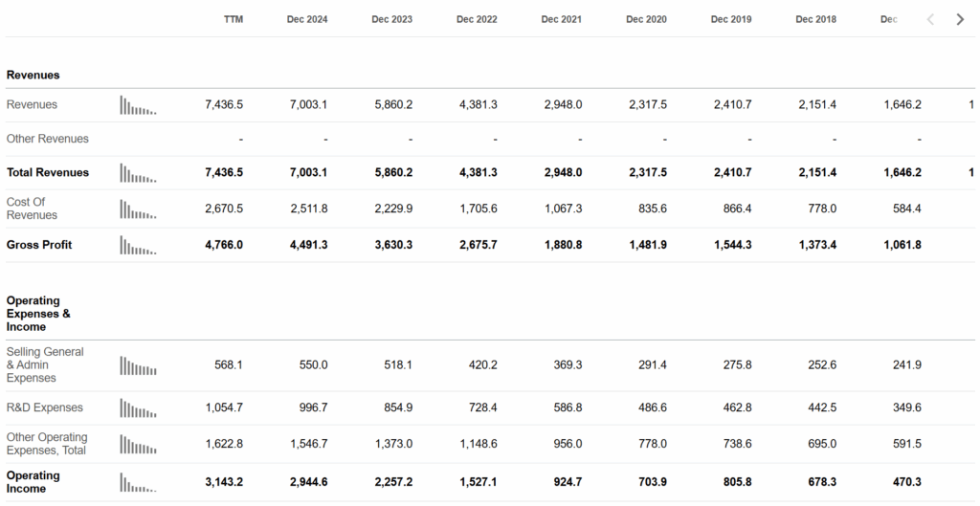The height and width of the screenshot is (506, 980).
Task: Click Dec 2021 Gross Profit 1,880.8
Action: tap(563, 245)
